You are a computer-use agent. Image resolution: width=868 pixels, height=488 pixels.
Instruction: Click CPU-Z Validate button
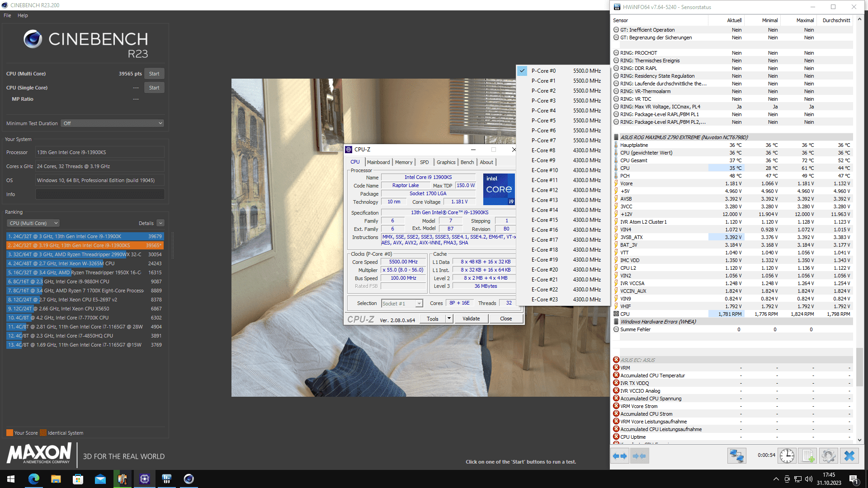(471, 319)
